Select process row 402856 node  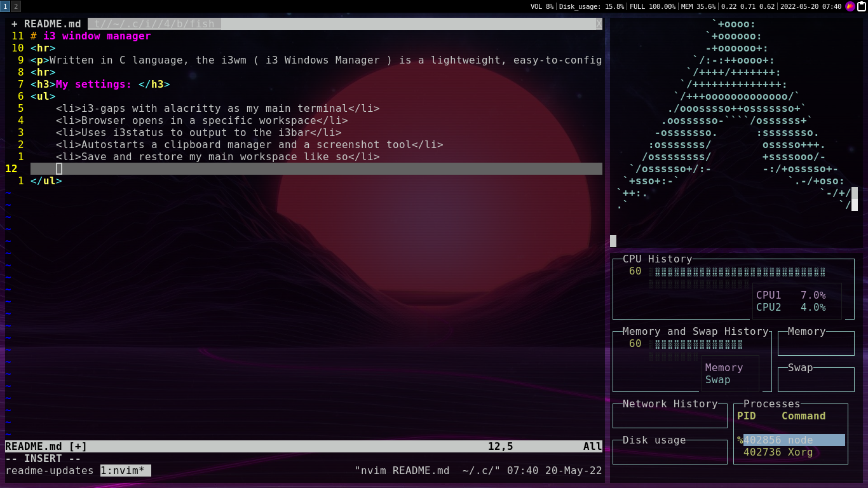791,440
